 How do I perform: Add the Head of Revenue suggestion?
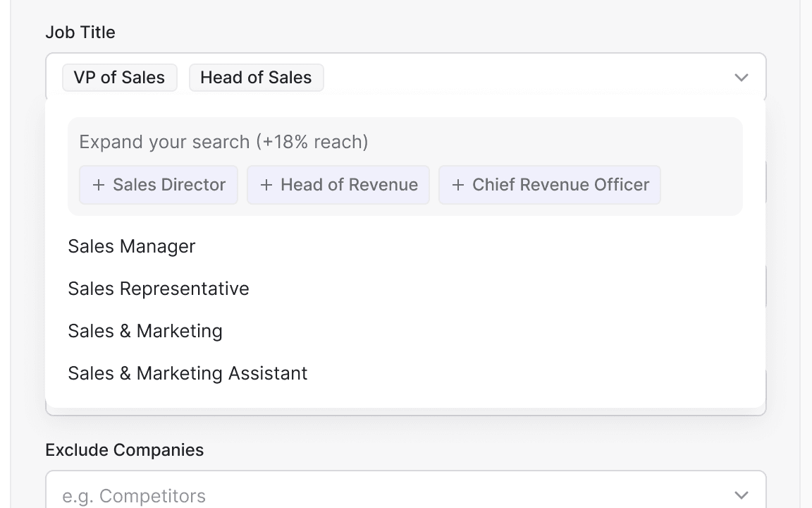338,185
